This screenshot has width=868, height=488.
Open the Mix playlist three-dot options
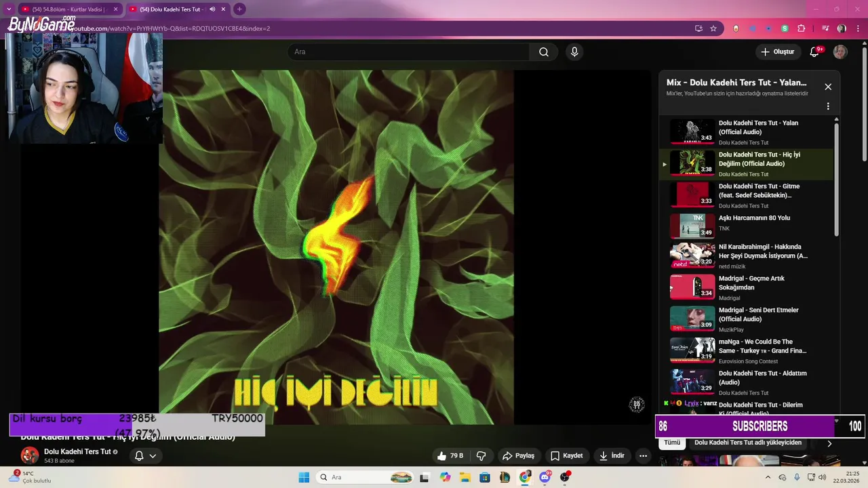(828, 106)
